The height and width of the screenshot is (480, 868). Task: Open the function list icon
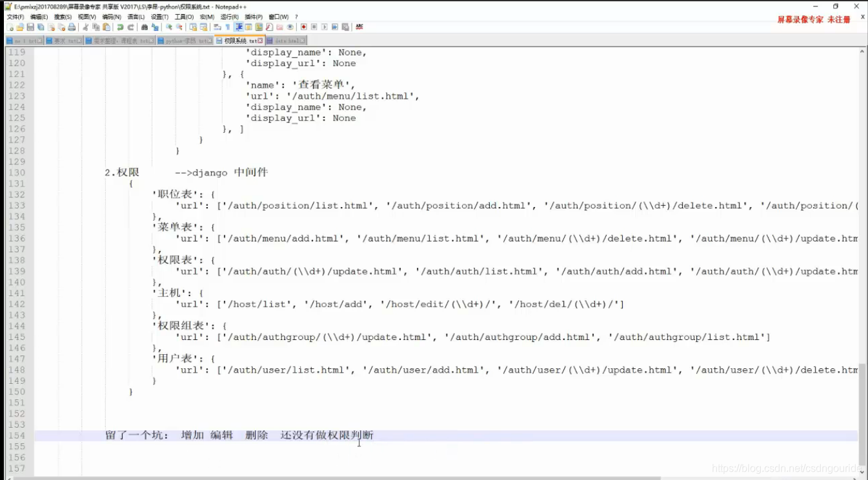pyautogui.click(x=269, y=27)
